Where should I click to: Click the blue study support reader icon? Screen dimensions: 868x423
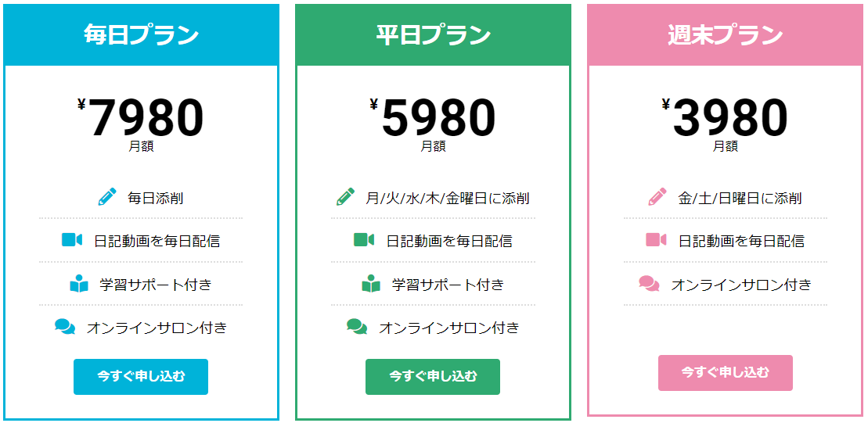pos(79,284)
